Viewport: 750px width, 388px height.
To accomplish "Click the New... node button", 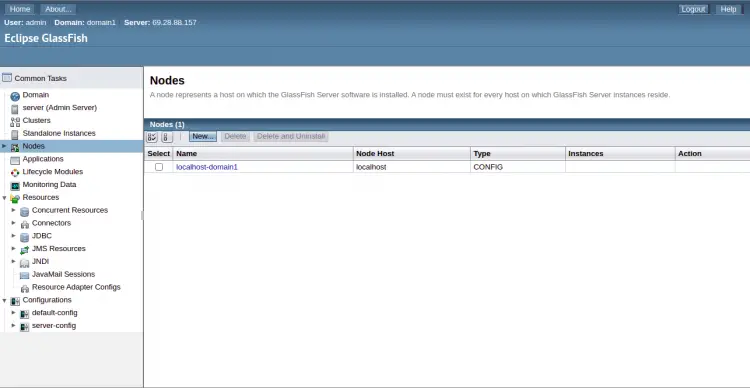I will click(x=203, y=136).
